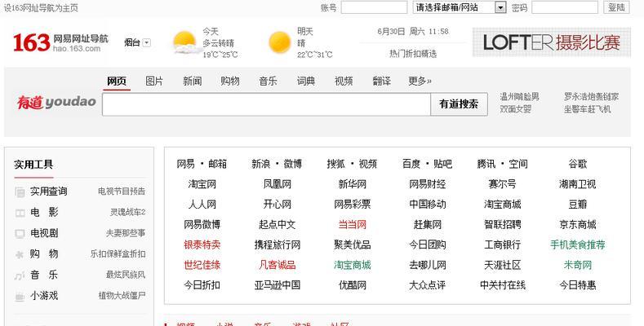
Task: Open the 京东商城 link
Action: click(577, 225)
